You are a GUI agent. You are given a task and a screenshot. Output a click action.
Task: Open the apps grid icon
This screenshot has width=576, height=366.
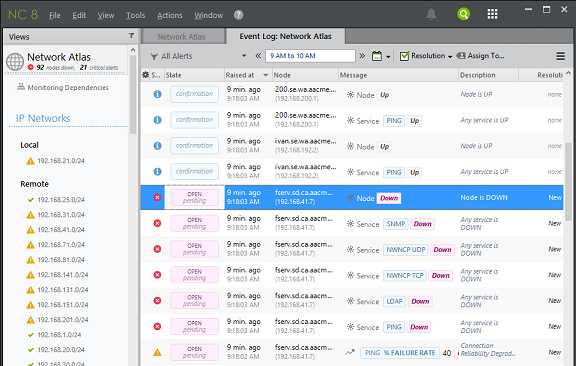coord(492,14)
